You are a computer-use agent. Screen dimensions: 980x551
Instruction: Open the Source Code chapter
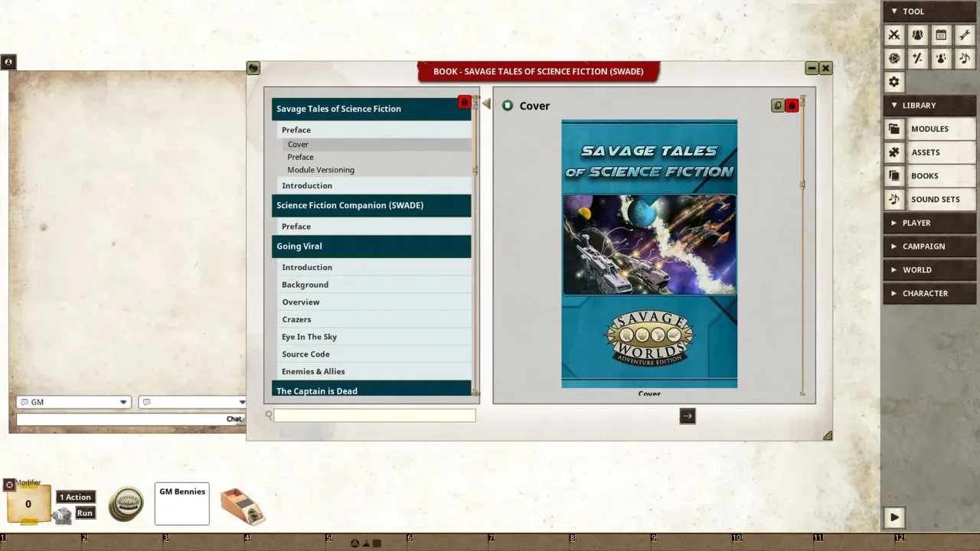pos(374,354)
